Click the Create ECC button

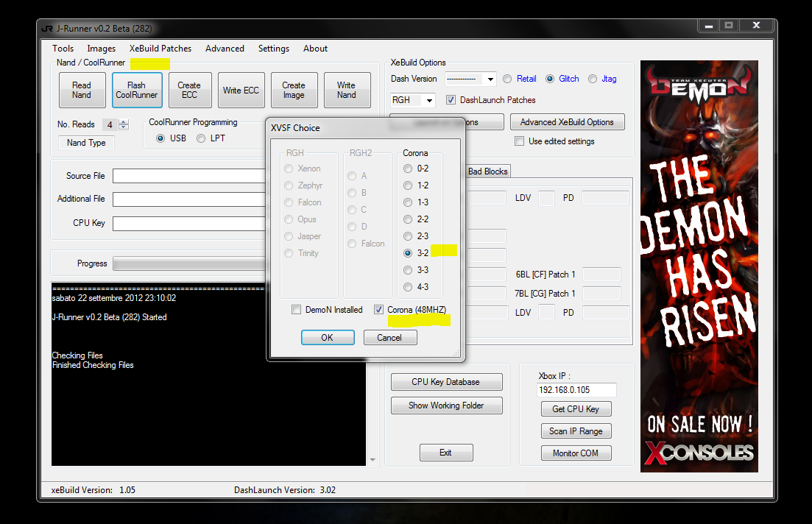pos(189,91)
